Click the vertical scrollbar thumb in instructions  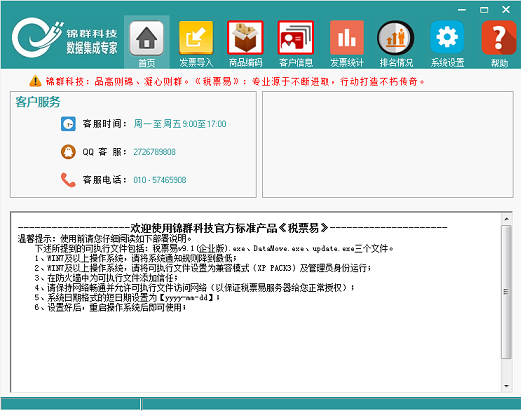pos(506,292)
